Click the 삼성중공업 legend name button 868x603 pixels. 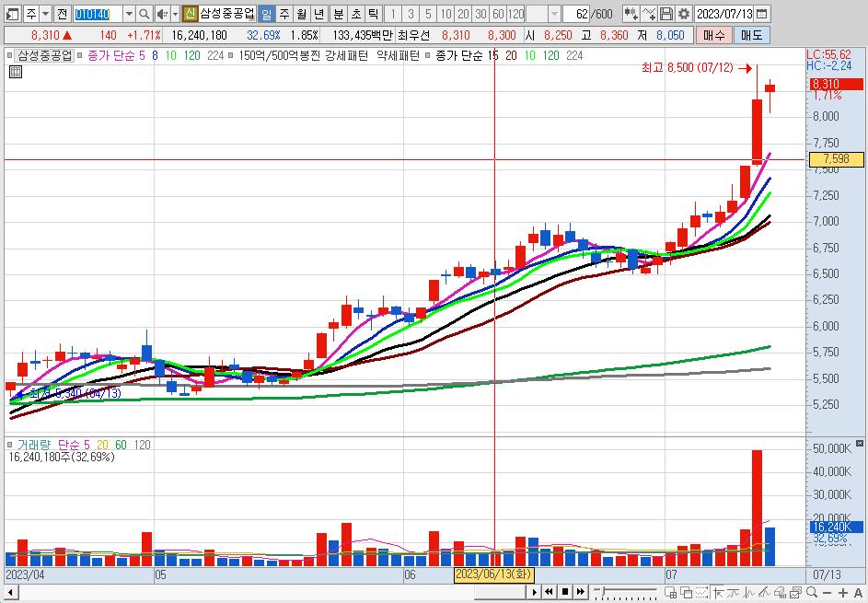[x=44, y=55]
